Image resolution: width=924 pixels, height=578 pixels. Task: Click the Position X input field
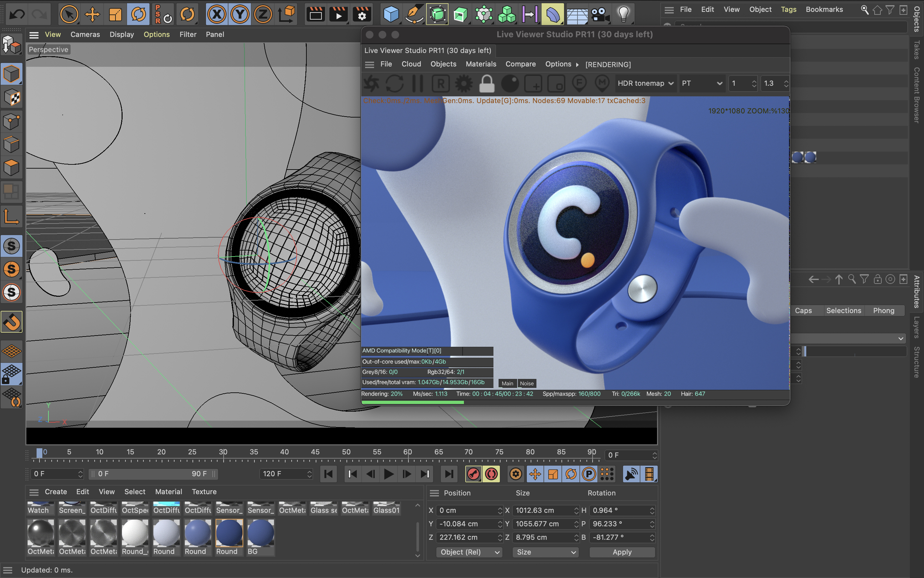coord(469,510)
